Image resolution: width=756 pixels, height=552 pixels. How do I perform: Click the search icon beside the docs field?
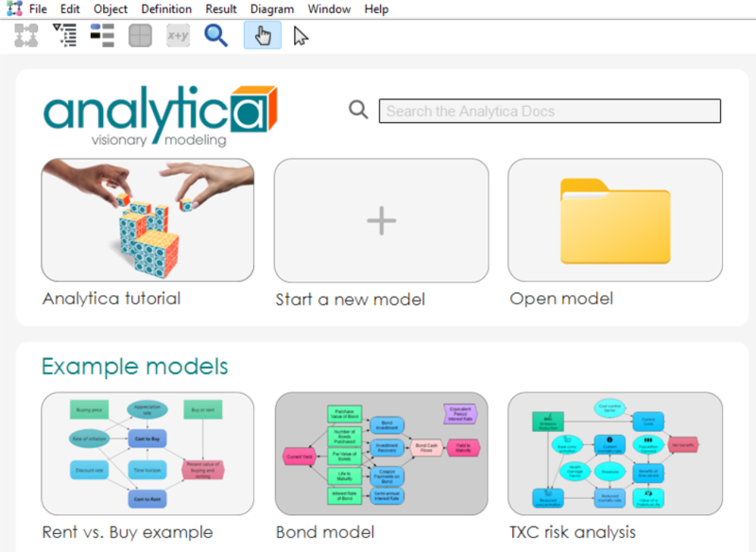[x=358, y=110]
